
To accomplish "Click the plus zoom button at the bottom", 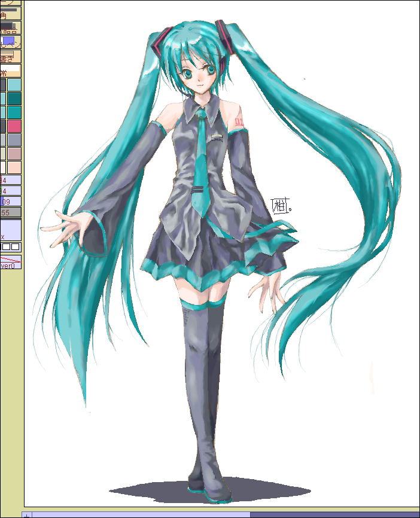I will coord(27,515).
